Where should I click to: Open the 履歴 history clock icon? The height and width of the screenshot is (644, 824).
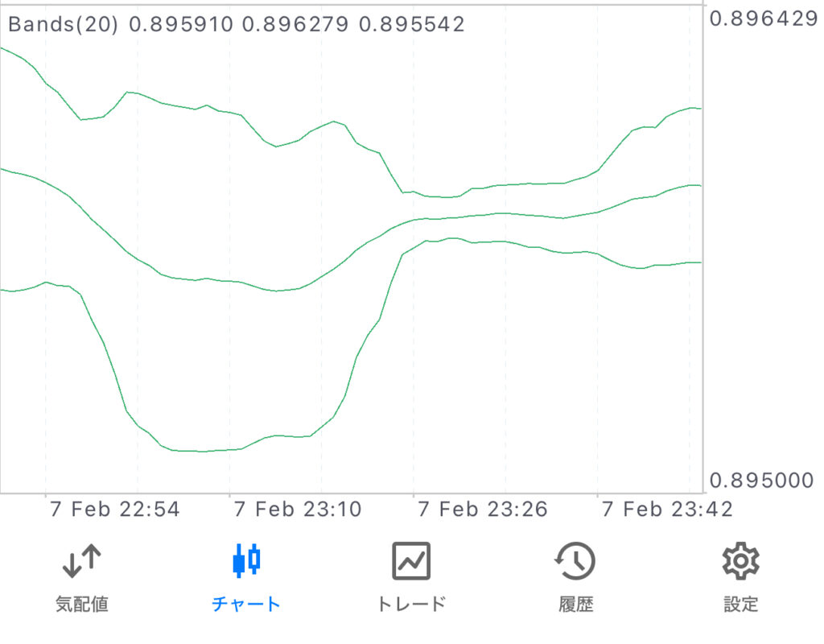575,561
